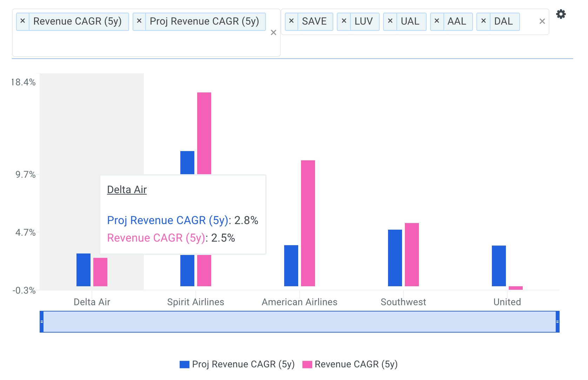Select the DAL ticker label

503,21
